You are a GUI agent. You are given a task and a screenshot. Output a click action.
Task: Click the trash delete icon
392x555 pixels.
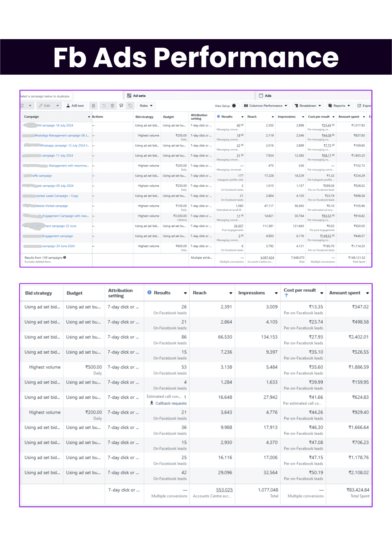pyautogui.click(x=112, y=106)
